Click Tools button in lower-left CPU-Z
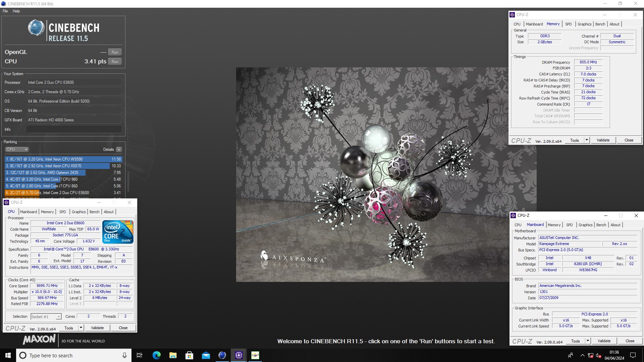Image resolution: width=644 pixels, height=362 pixels. coord(69,328)
